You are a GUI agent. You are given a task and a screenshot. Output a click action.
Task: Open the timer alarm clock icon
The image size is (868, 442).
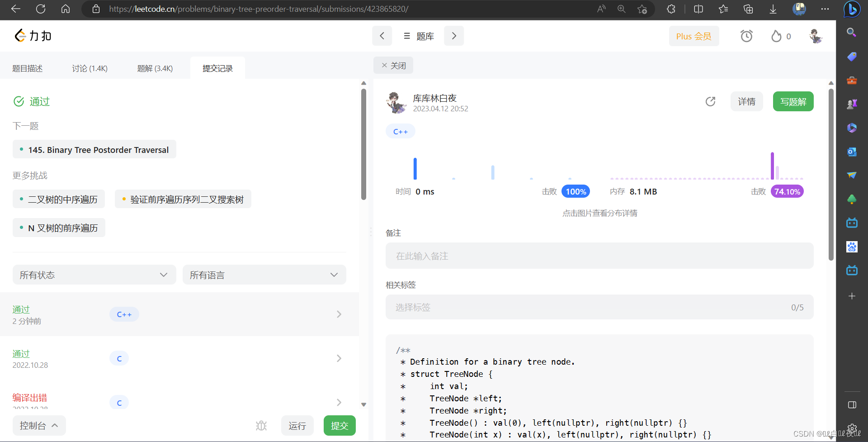click(746, 36)
